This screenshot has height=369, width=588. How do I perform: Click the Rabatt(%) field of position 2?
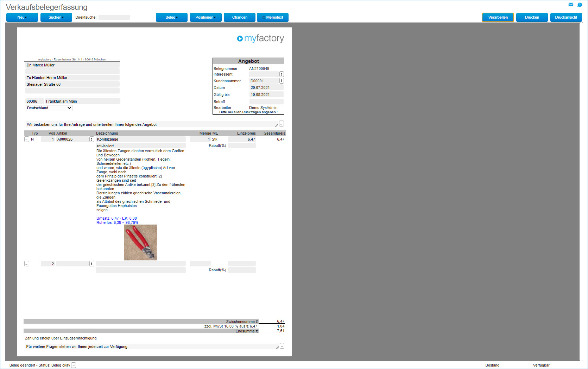click(x=242, y=270)
